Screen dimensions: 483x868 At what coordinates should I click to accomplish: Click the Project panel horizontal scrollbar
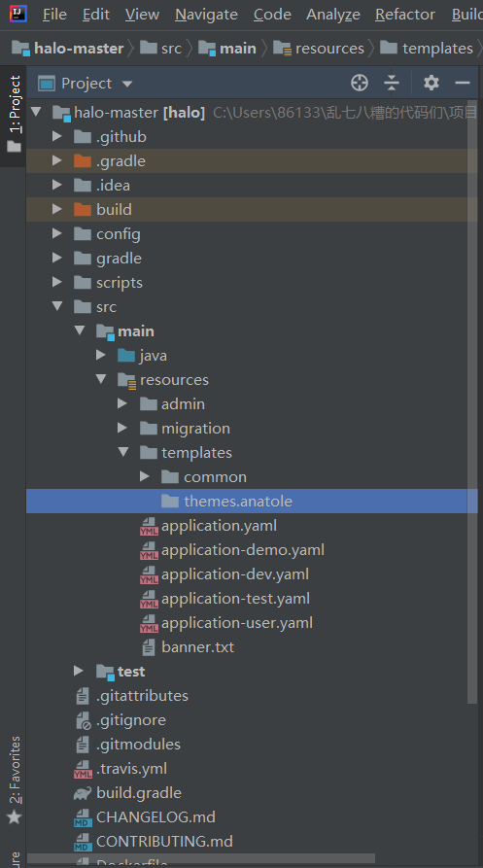click(x=201, y=858)
